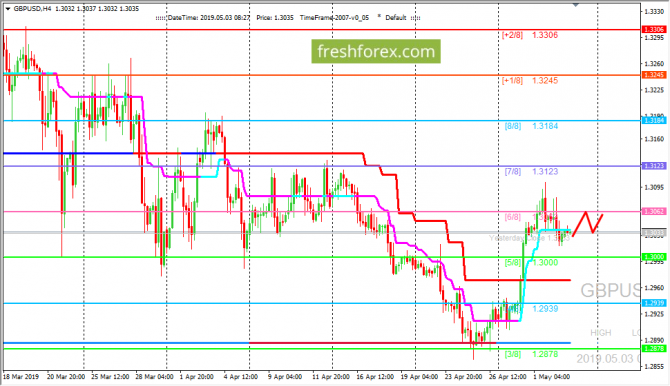The height and width of the screenshot is (386, 670).
Task: Click the green 1.2878 price axis label
Action: (654, 349)
